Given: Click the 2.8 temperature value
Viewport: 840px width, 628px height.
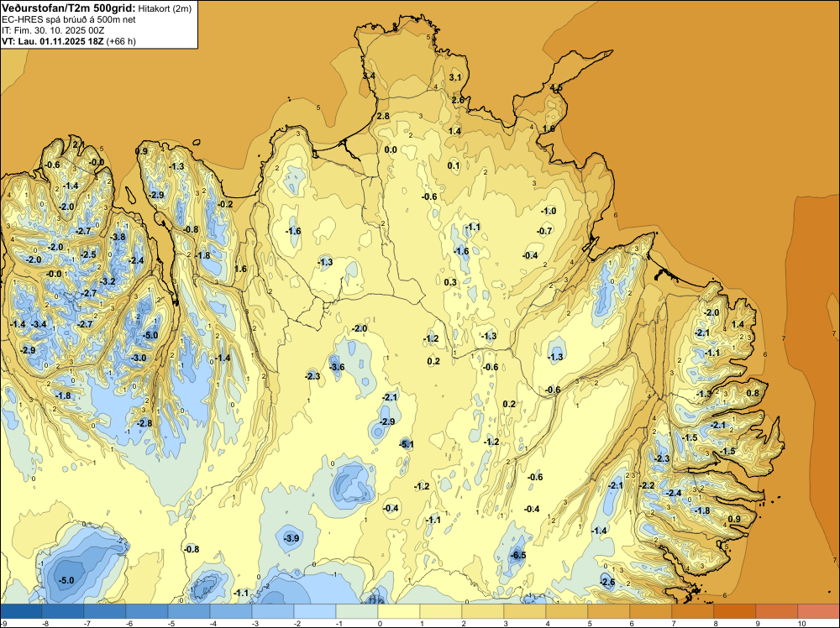Looking at the screenshot, I should click(x=383, y=116).
